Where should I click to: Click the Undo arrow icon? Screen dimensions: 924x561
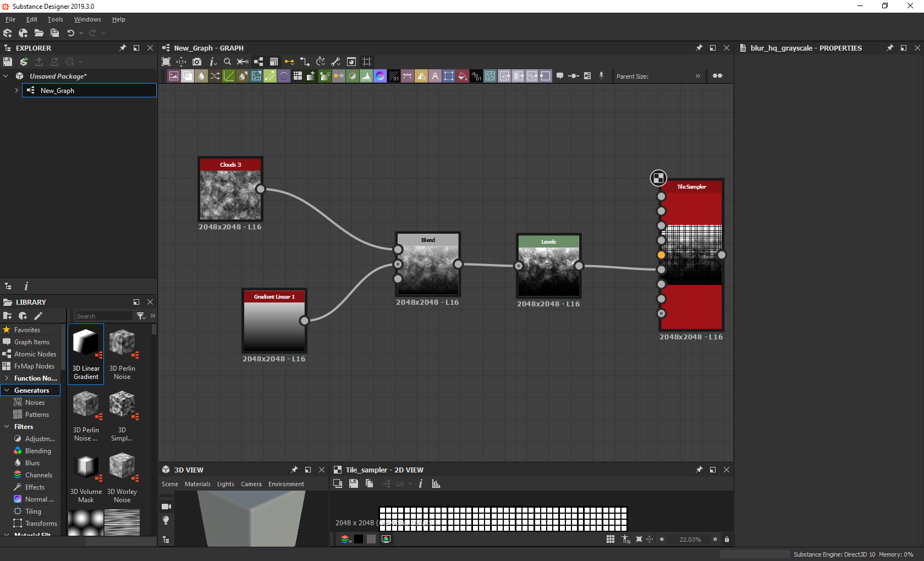point(70,33)
